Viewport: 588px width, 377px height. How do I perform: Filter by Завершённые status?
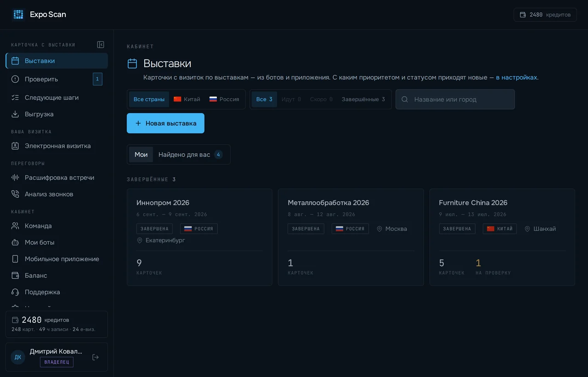pyautogui.click(x=363, y=99)
